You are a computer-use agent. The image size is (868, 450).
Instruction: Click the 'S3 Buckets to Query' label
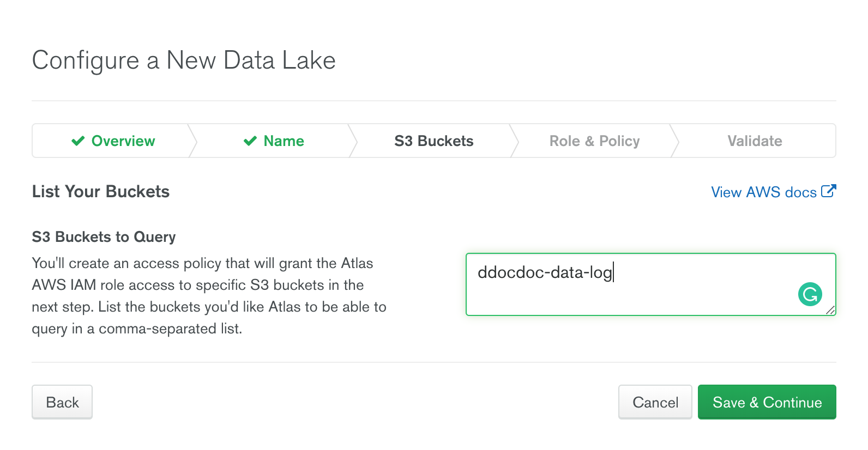click(104, 237)
